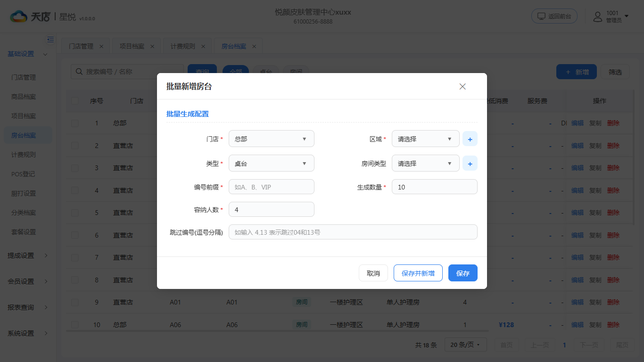
Task: Check the checkbox for row 10
Action: point(75,325)
